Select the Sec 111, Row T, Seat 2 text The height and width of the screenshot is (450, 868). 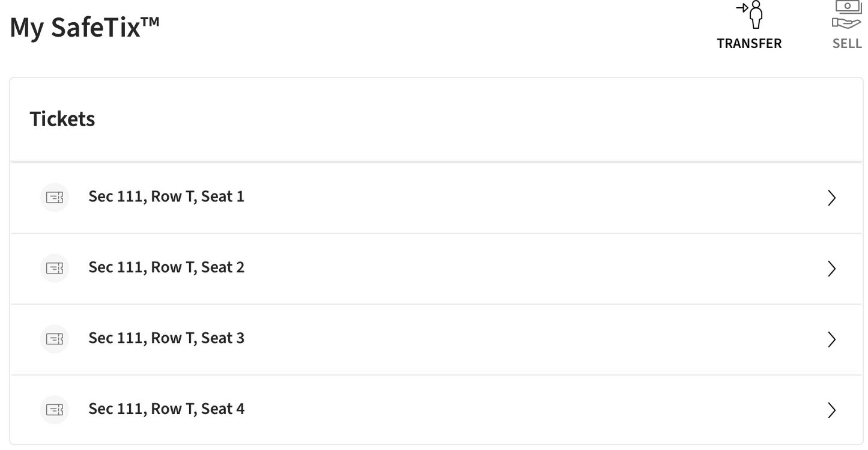tap(166, 267)
